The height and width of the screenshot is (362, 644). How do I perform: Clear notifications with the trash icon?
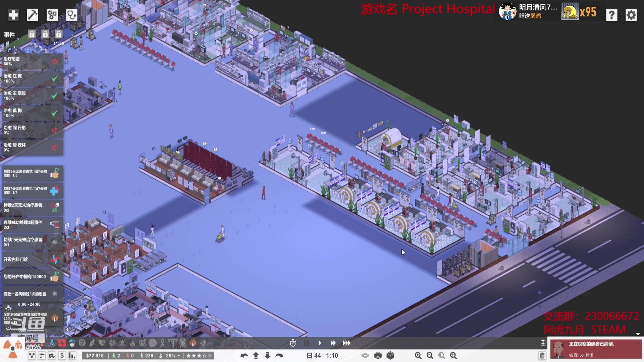click(x=542, y=356)
